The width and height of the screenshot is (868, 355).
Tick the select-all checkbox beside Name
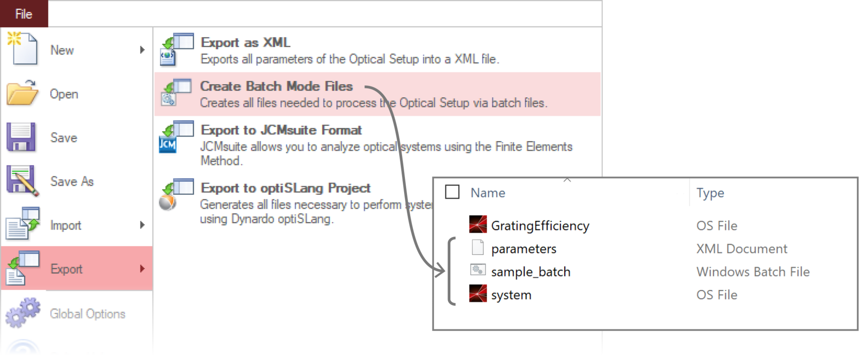click(x=452, y=192)
